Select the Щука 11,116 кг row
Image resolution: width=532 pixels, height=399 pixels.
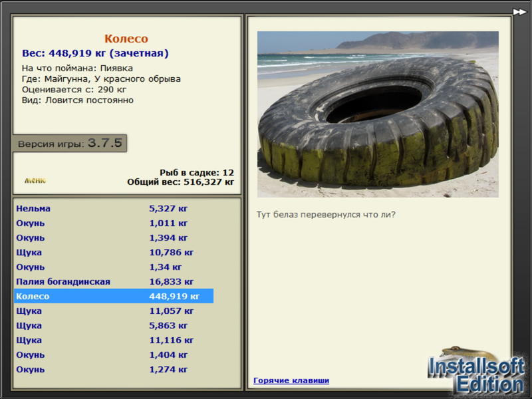(114, 340)
